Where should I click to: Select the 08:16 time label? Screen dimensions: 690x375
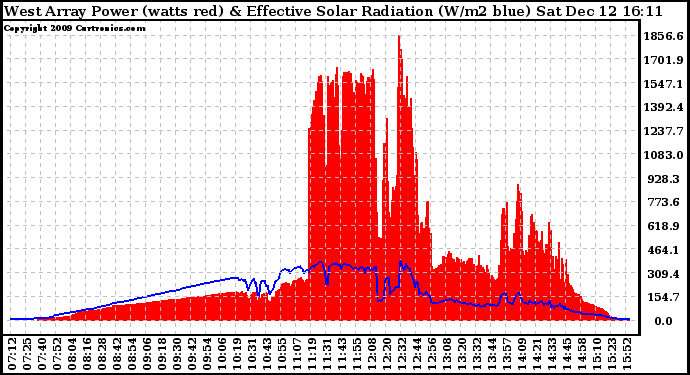pos(87,354)
